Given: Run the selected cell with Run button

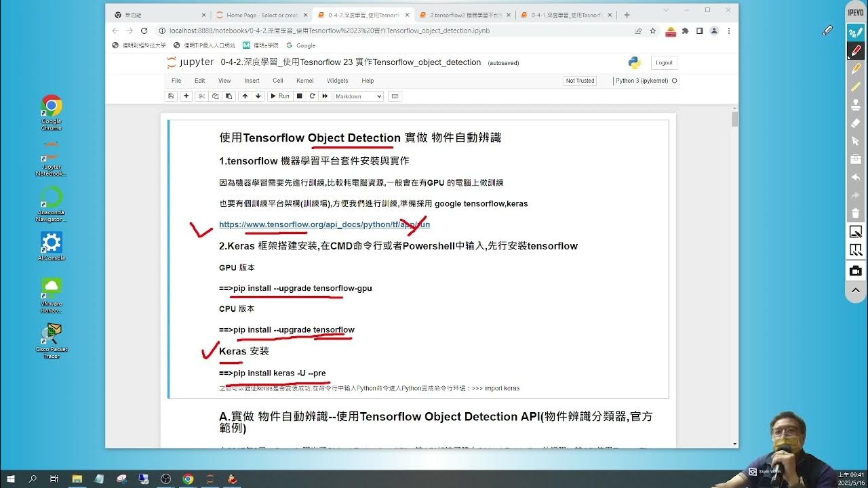Looking at the screenshot, I should coord(279,96).
